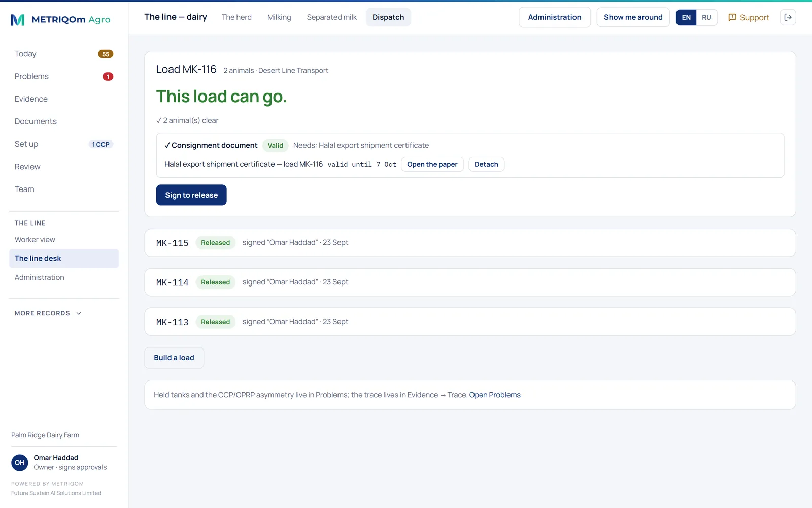Click the Today 55 badge
Screen dimensions: 812x508
[x=106, y=54]
